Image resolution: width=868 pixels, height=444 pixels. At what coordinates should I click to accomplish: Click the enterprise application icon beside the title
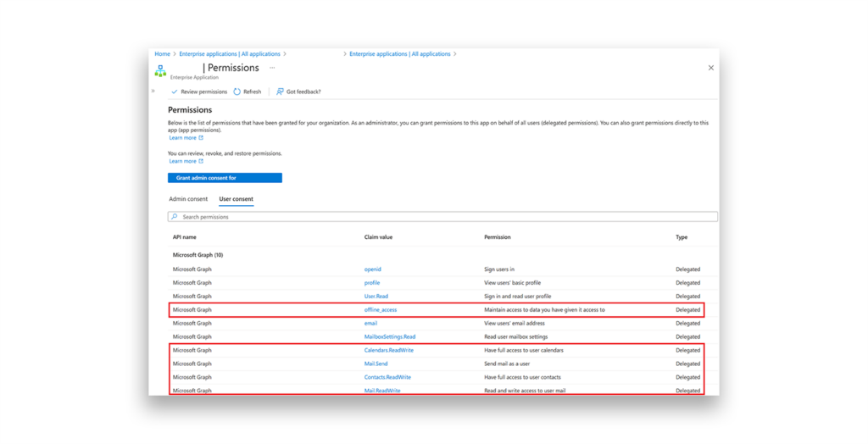pos(160,71)
